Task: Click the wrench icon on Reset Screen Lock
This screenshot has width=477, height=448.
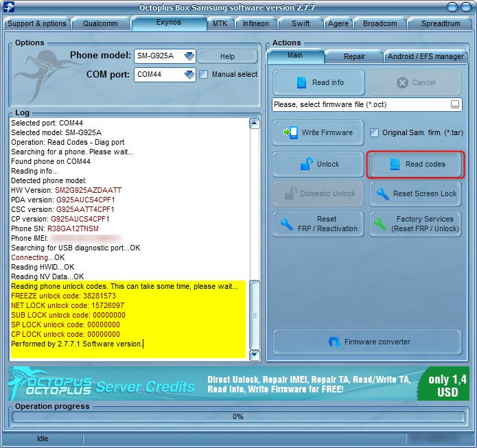Action: tap(382, 193)
